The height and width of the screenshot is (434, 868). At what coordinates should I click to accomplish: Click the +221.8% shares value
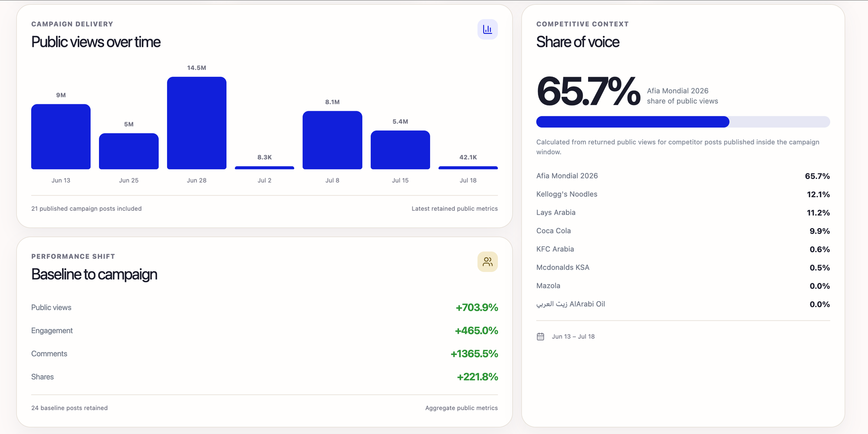(477, 377)
